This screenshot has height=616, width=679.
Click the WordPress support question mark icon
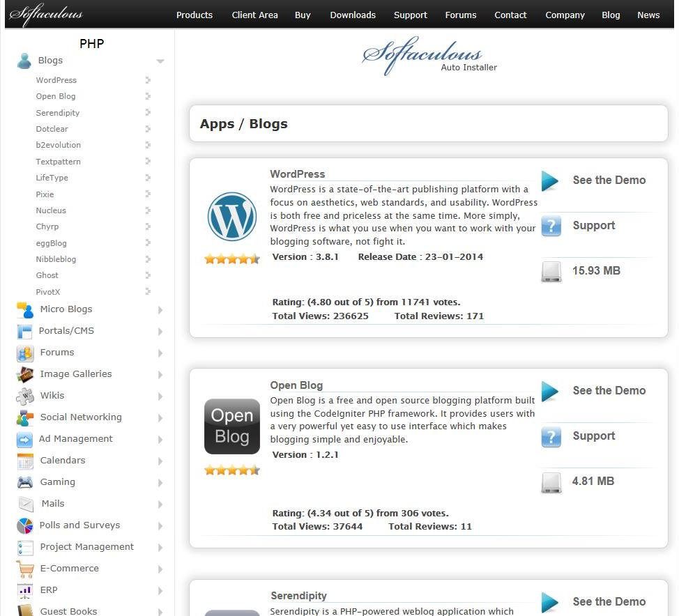click(x=551, y=226)
